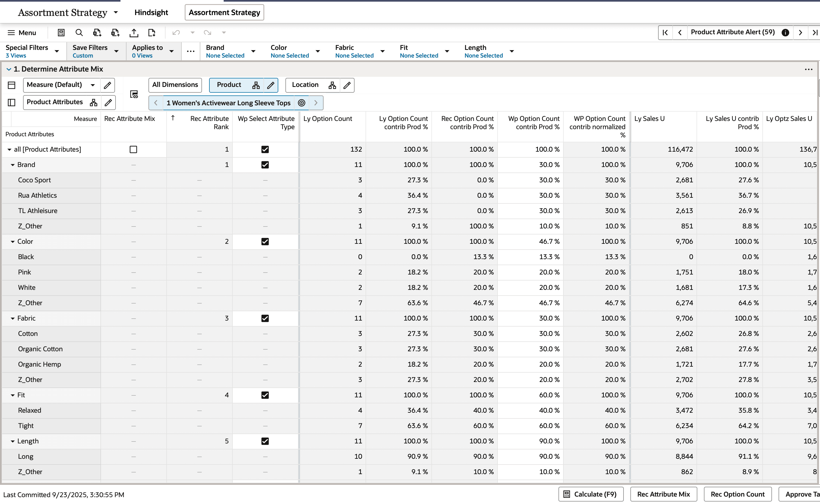Edit the Location dimension with the pencil icon
Viewport: 820px width, 504px height.
click(x=347, y=85)
